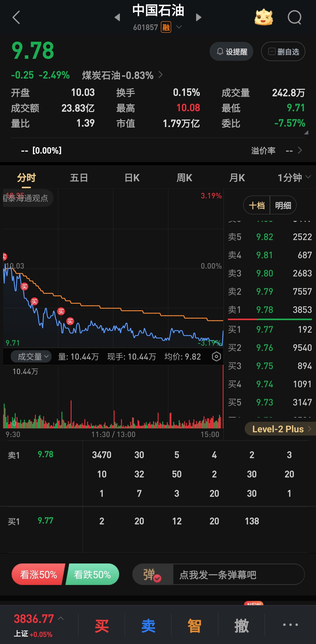Open the 1分钟 interval dropdown
This screenshot has height=644, width=316.
(x=294, y=178)
